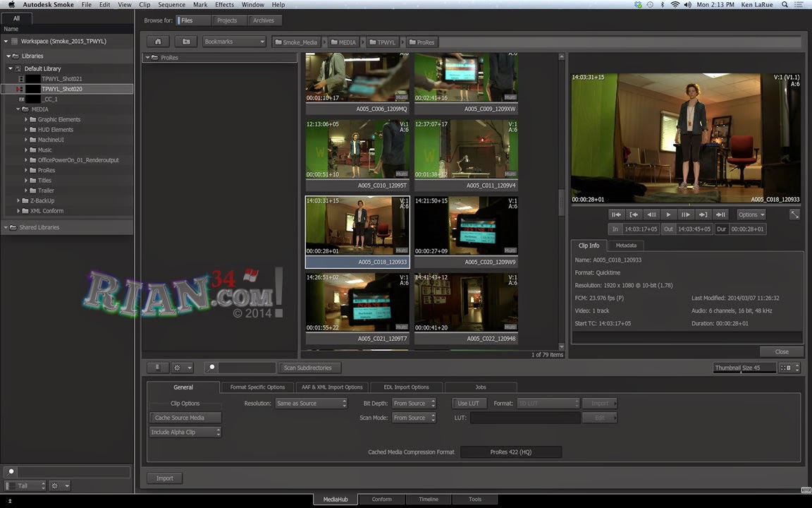Open the Include Alpha Clip dropdown
The height and width of the screenshot is (508, 812).
pos(185,432)
